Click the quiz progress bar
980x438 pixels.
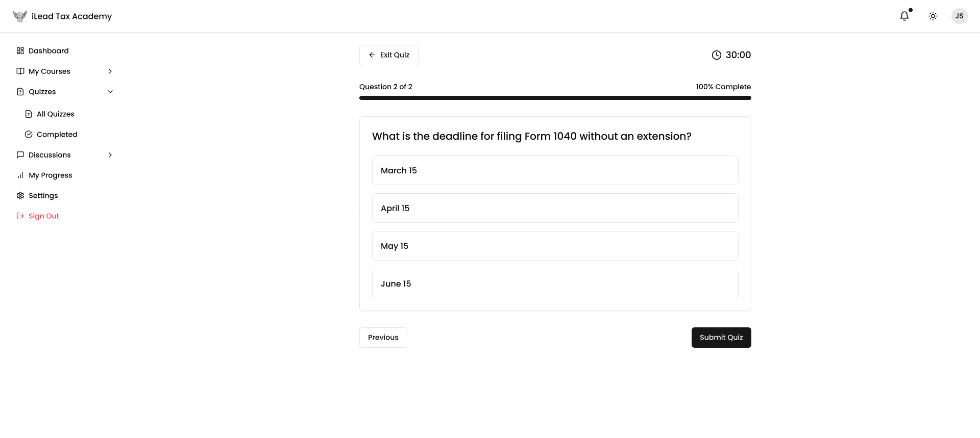555,98
